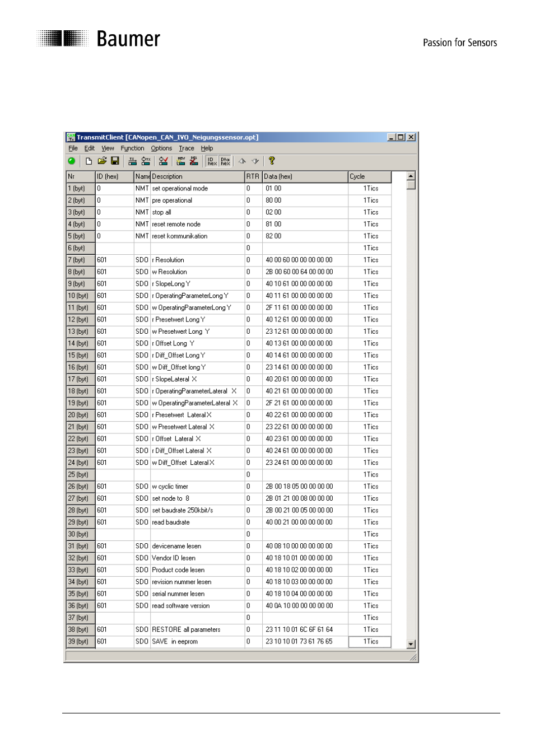The image size is (535, 756).
Task: Click the Nr column header
Action: pos(81,176)
